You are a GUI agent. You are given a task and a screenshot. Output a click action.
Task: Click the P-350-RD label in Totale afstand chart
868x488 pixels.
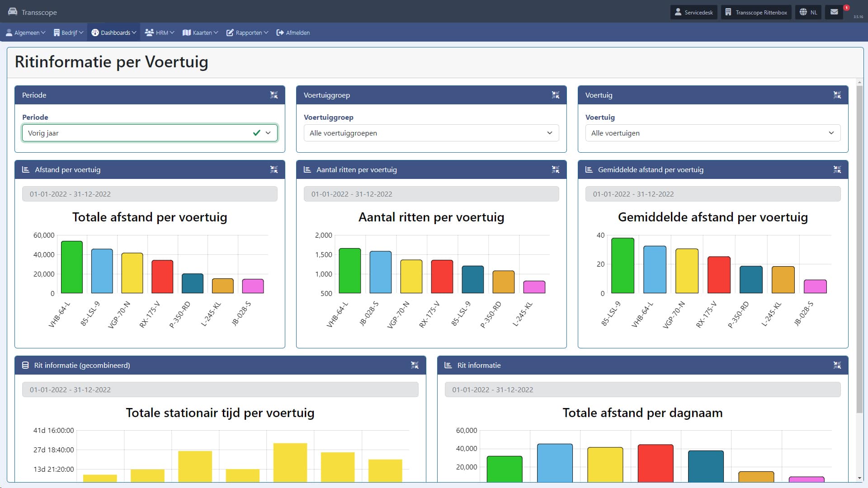point(180,314)
